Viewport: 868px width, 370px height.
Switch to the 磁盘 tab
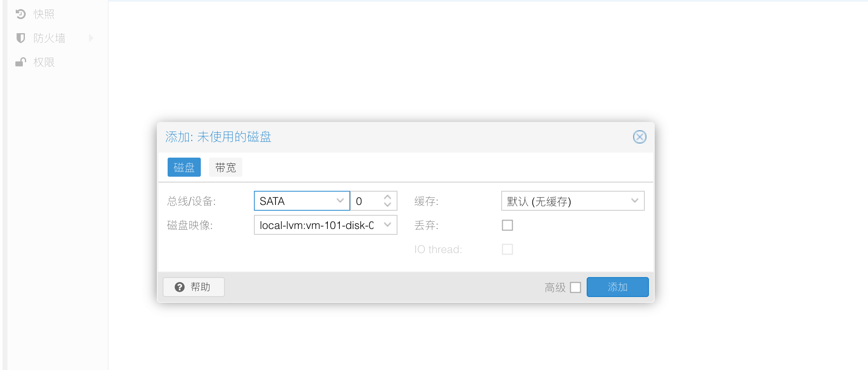[x=184, y=167]
